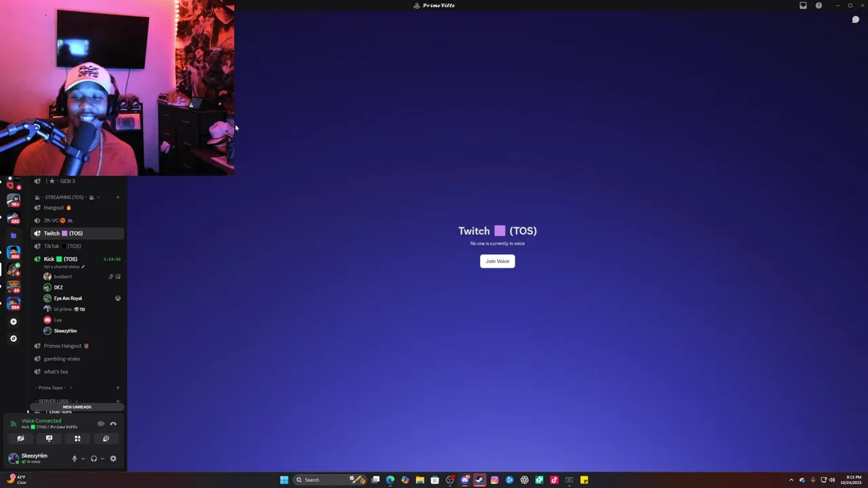
Task: Open weather widget on taskbar
Action: (17, 479)
